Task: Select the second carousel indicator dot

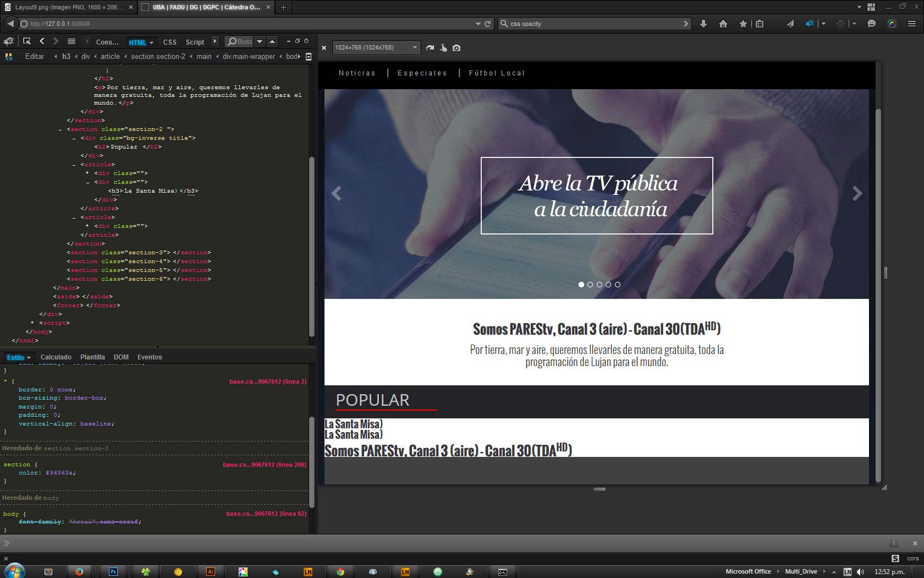Action: click(590, 285)
